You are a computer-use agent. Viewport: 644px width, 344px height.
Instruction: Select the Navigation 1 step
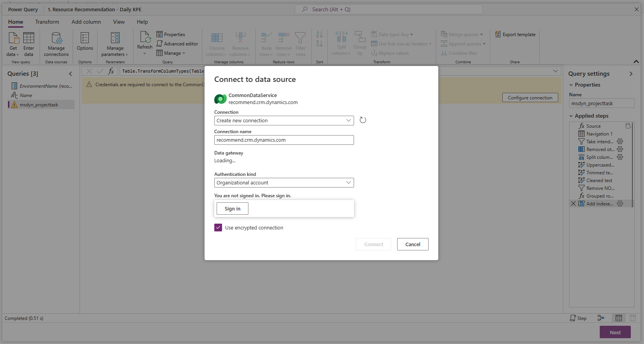pos(600,134)
